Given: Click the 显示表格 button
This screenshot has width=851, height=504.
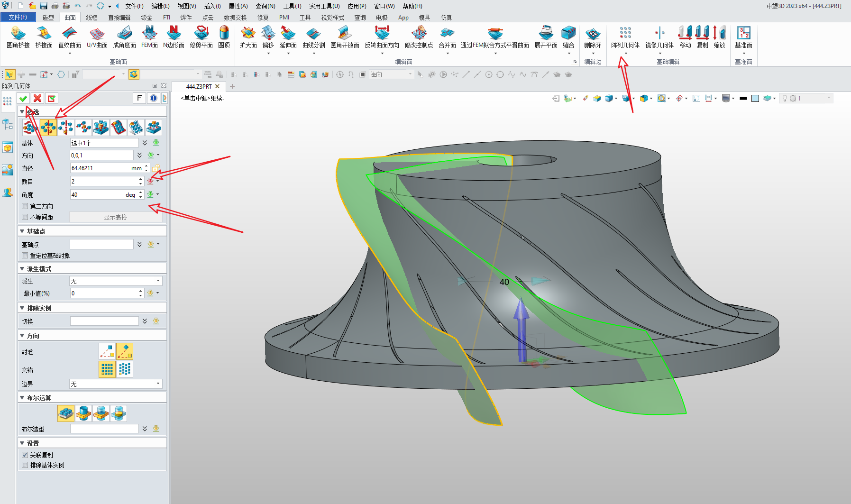Looking at the screenshot, I should 115,217.
